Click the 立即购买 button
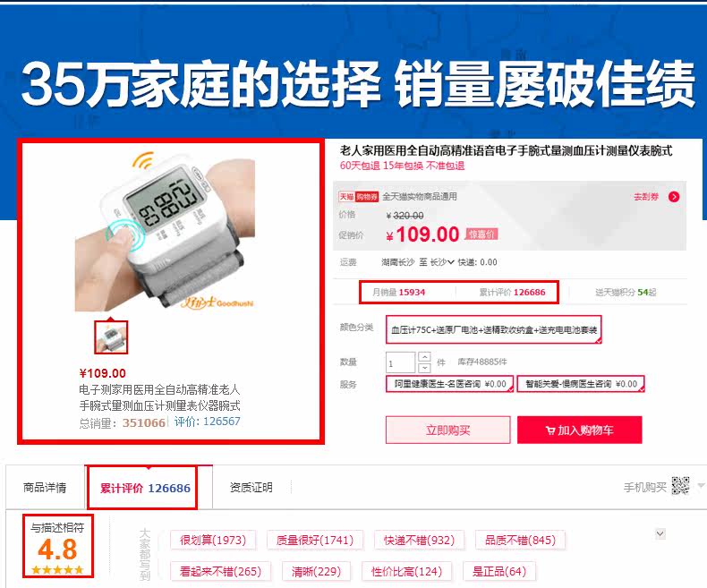707x588 pixels. 448,430
